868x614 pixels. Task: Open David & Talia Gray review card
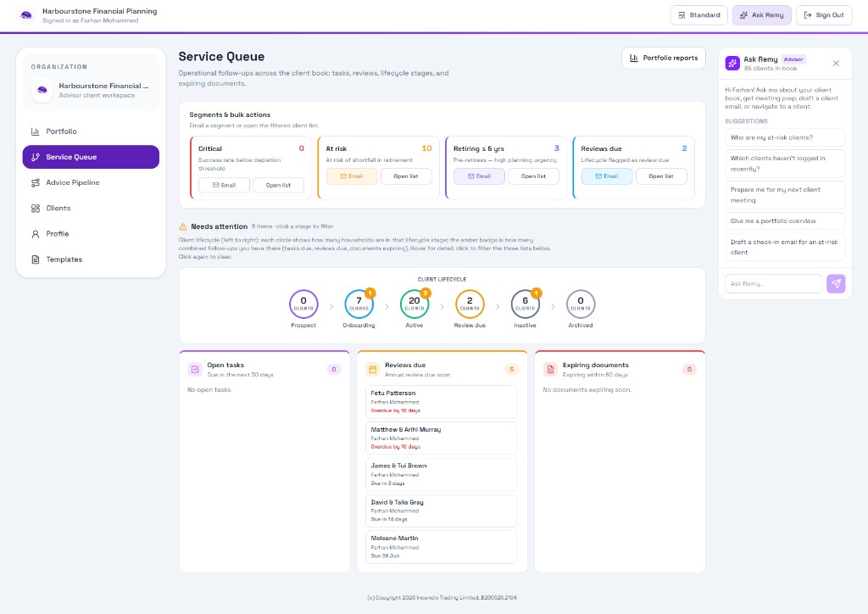pos(441,511)
